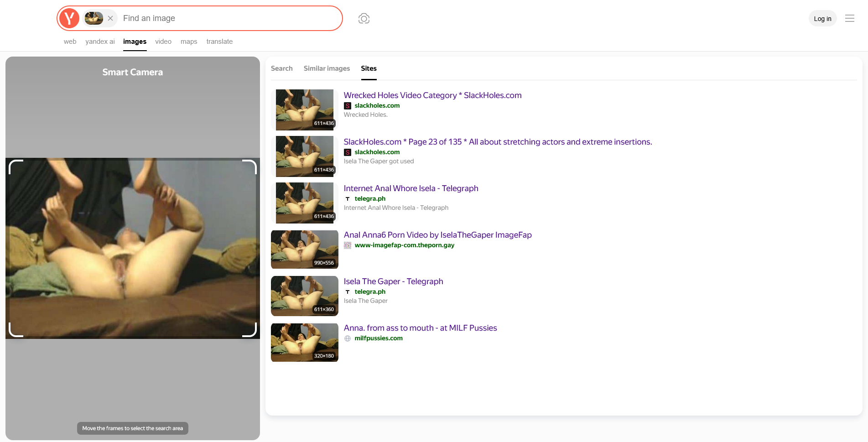
Task: Switch to the Similar images tab
Action: click(327, 68)
